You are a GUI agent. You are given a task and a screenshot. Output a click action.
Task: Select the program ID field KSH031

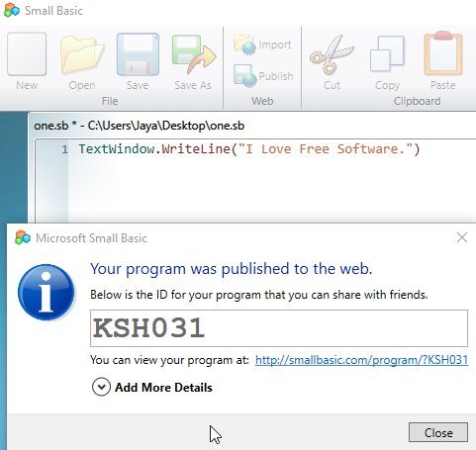click(x=279, y=328)
